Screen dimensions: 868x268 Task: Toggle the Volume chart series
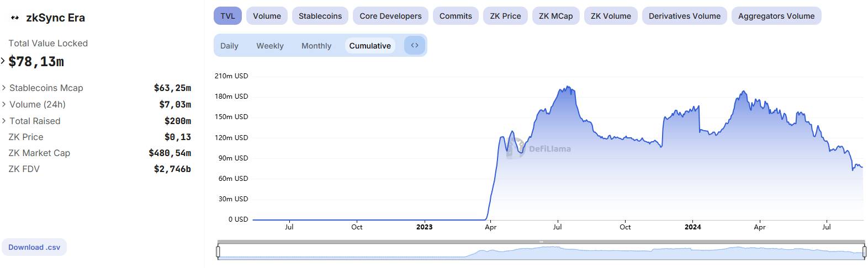[267, 16]
